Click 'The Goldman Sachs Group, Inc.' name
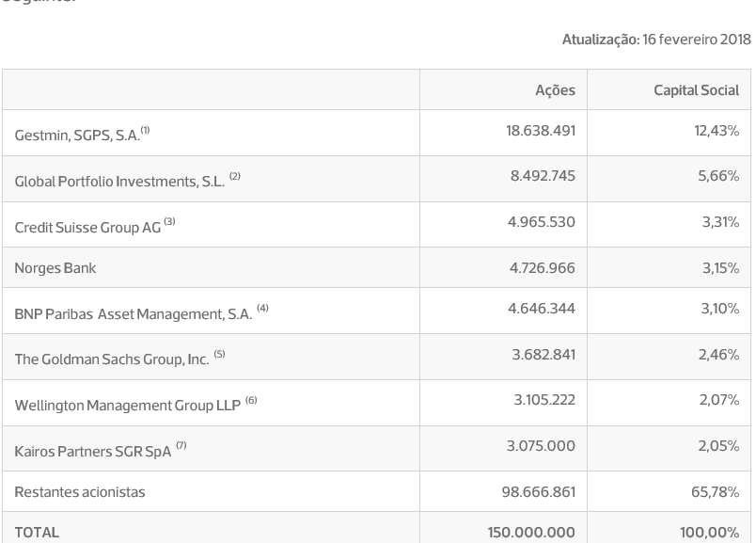The height and width of the screenshot is (543, 756). click(x=112, y=359)
